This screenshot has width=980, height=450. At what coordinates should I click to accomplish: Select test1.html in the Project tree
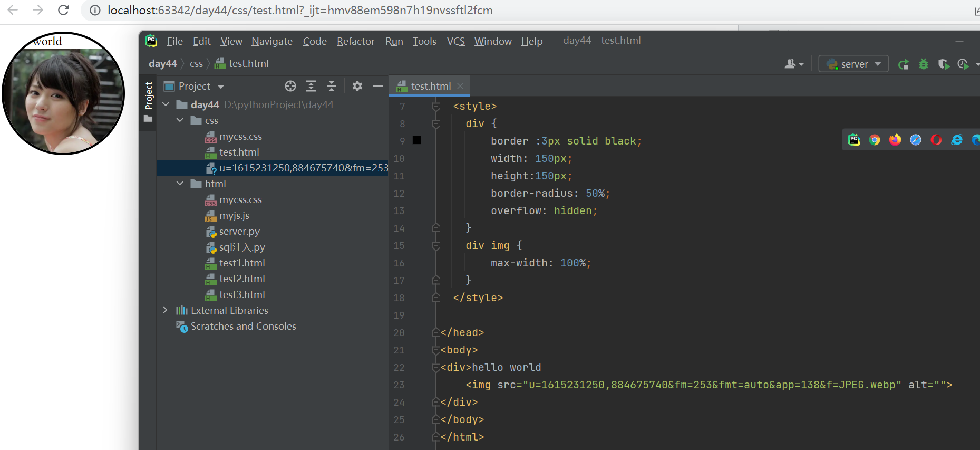(235, 263)
